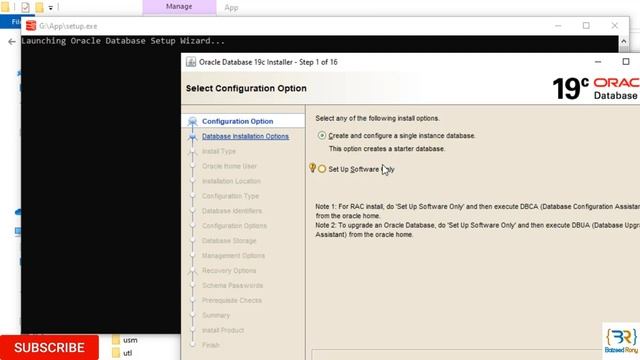The height and width of the screenshot is (360, 640).
Task: Click the new folder icon in quick access toolbar
Action: pos(39,7)
